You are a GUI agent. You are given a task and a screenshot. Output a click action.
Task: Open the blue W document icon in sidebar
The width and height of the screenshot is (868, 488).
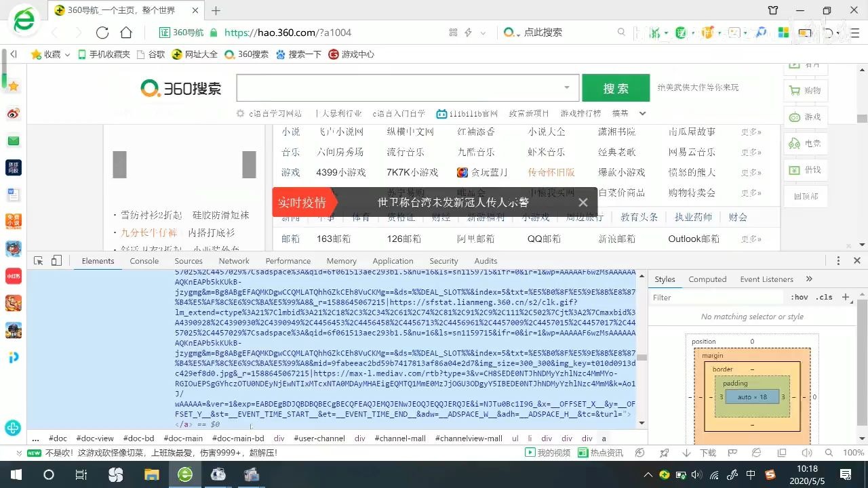point(14,195)
